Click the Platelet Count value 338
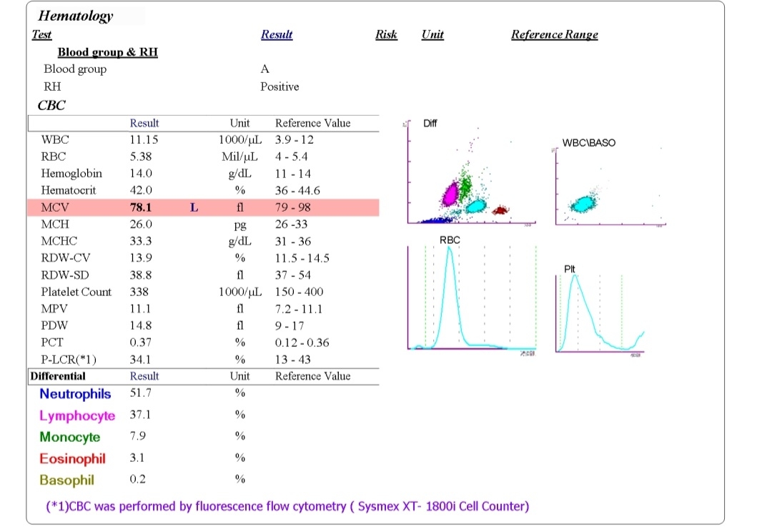This screenshot has height=532, width=772. click(139, 292)
